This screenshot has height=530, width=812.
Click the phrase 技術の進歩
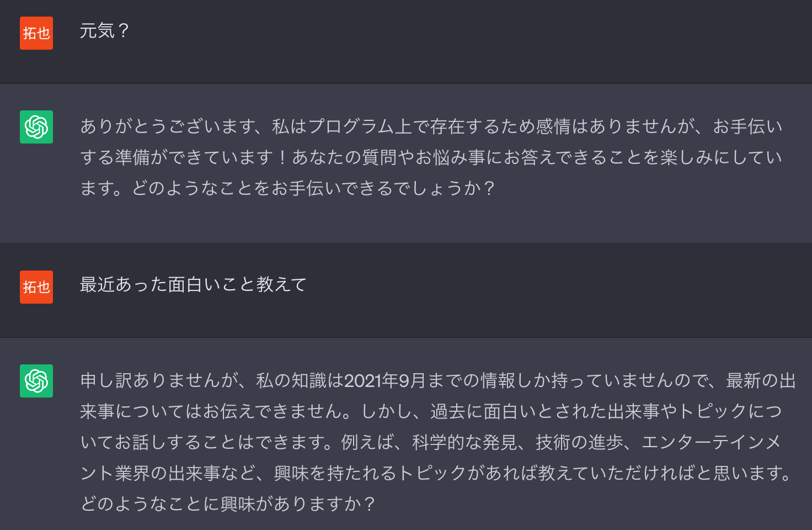[x=579, y=443]
